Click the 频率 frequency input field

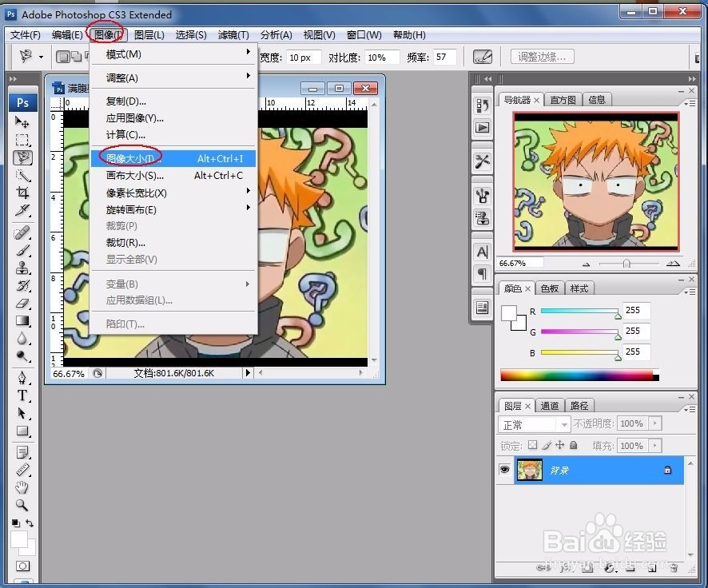point(444,57)
